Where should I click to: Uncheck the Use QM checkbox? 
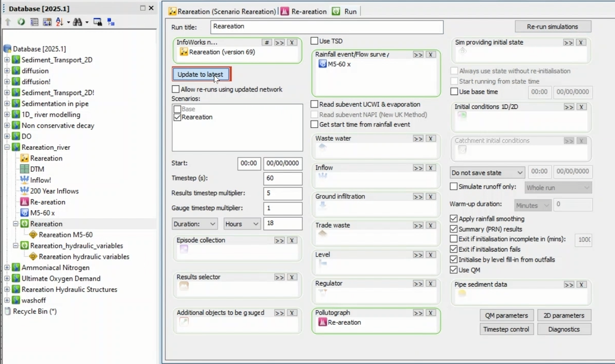[x=453, y=269]
